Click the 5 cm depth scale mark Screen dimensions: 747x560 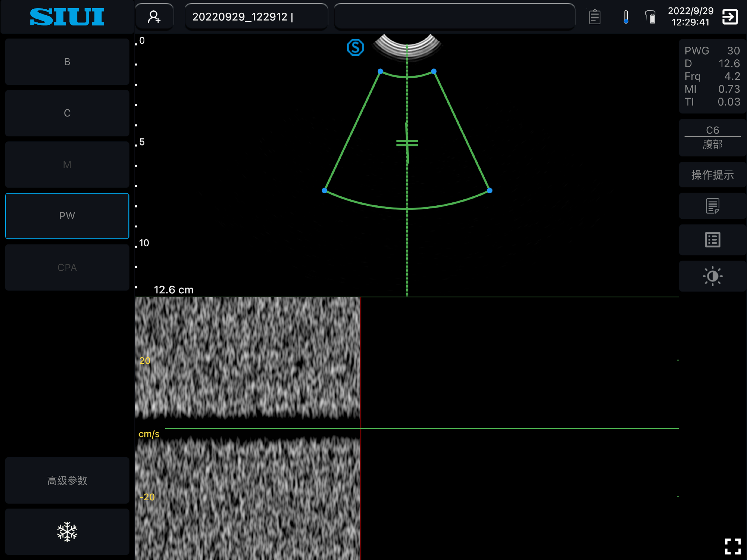(142, 142)
